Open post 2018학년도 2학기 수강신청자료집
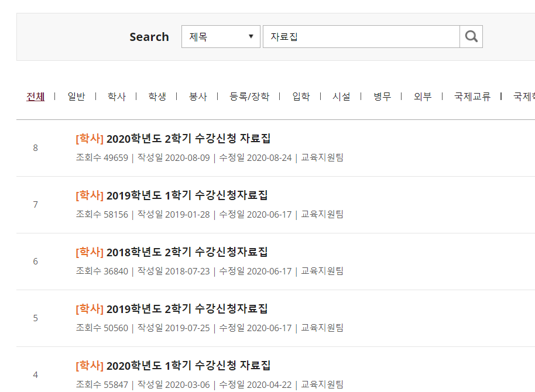 point(187,252)
